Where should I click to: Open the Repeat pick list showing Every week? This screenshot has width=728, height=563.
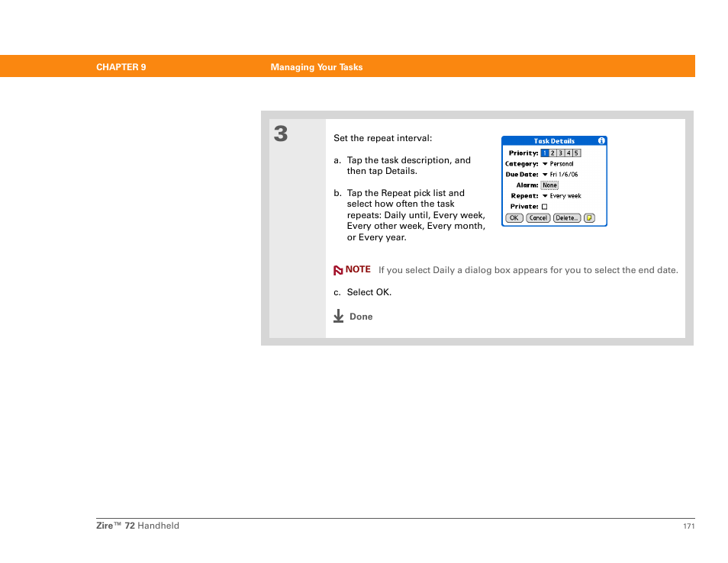click(x=562, y=196)
